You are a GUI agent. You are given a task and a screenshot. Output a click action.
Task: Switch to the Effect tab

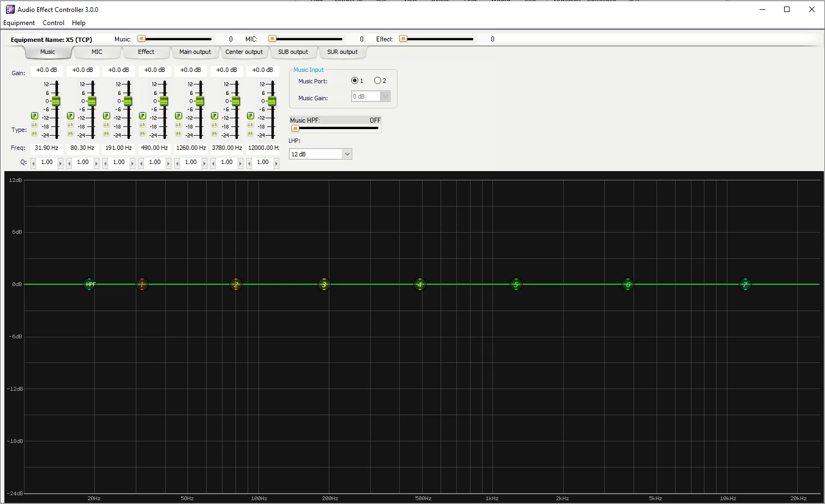[146, 52]
